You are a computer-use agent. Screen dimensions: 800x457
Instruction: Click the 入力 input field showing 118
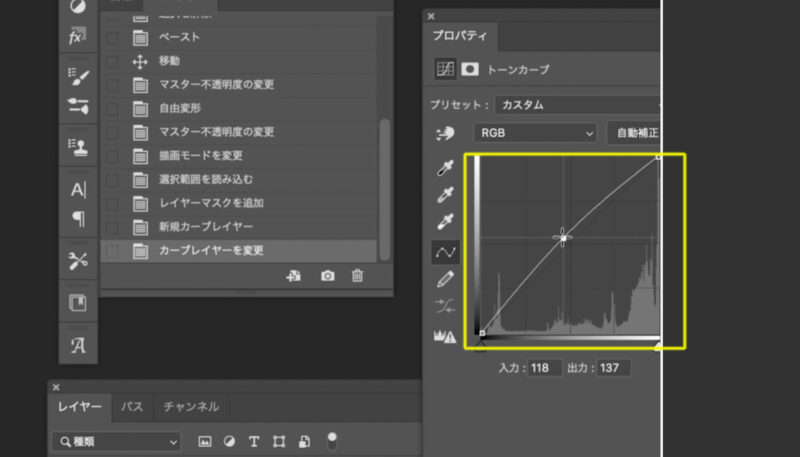[x=544, y=368]
